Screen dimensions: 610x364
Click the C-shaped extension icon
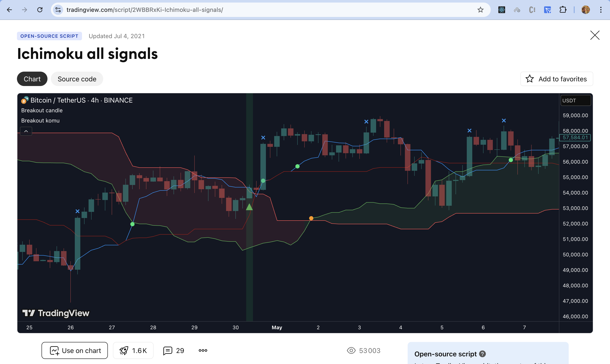coord(532,10)
